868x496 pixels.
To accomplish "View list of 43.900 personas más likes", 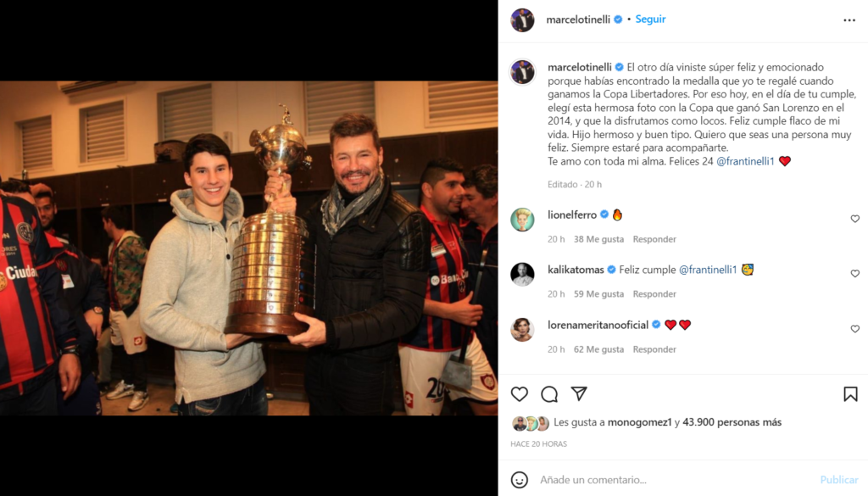I will pyautogui.click(x=732, y=422).
